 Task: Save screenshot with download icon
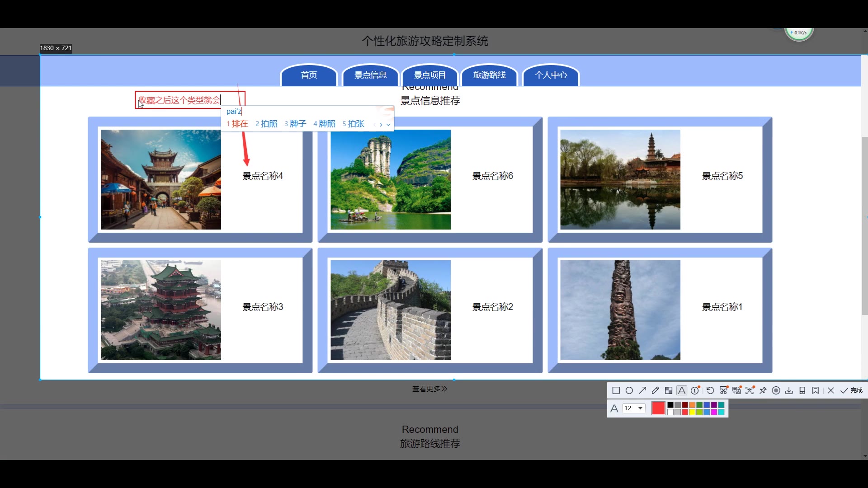pos(789,390)
